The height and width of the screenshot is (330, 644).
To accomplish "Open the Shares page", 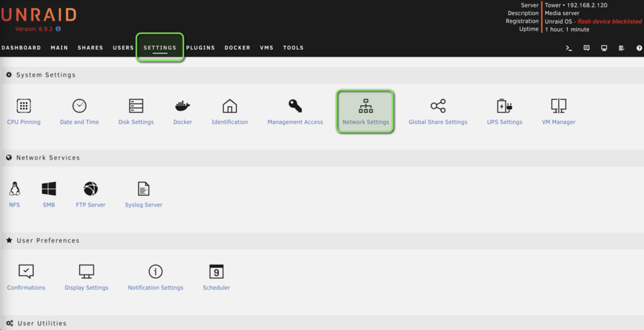I will click(x=90, y=48).
